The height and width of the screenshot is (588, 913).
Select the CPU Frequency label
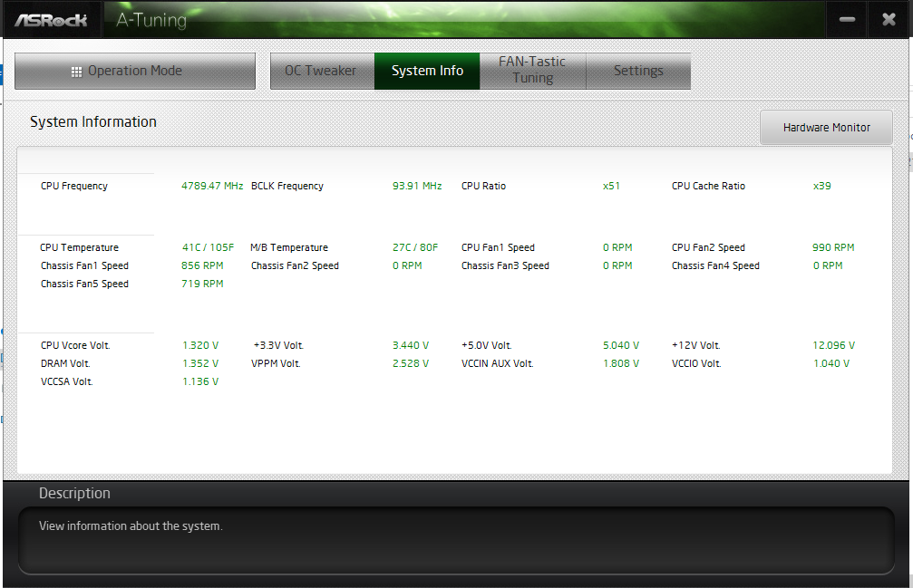(x=74, y=186)
